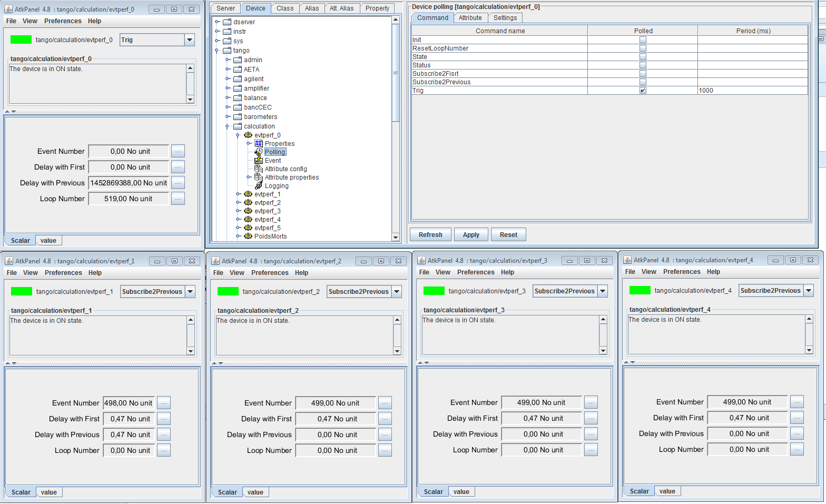Click the Event node icon in the tree
This screenshot has height=504, width=826.
click(x=259, y=160)
